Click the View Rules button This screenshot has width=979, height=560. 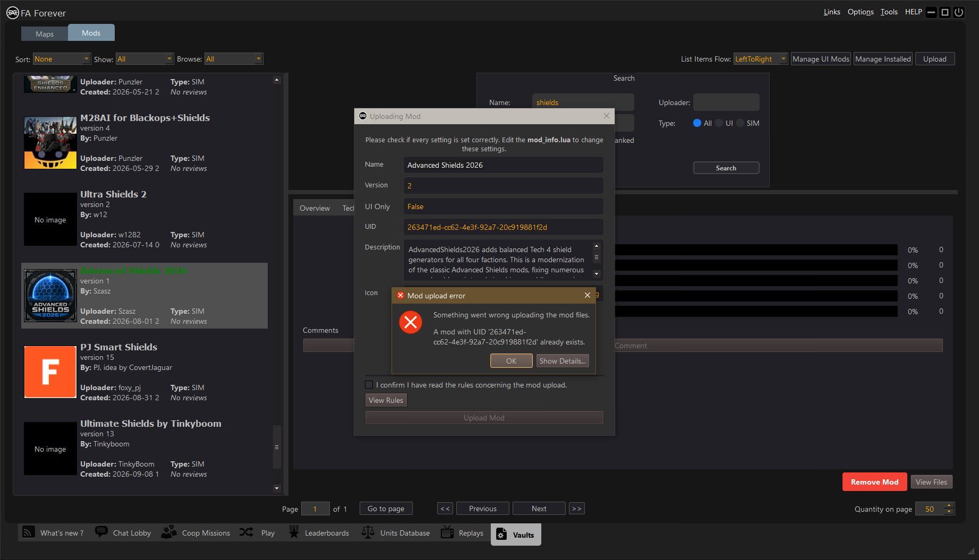(386, 400)
